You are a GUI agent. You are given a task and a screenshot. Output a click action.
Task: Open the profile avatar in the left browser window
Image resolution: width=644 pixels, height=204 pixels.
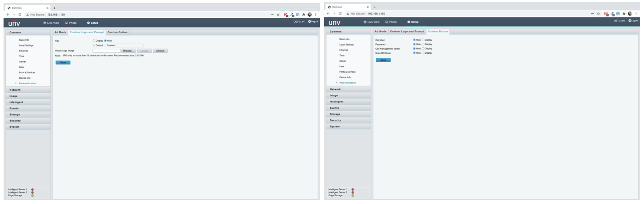click(x=310, y=14)
